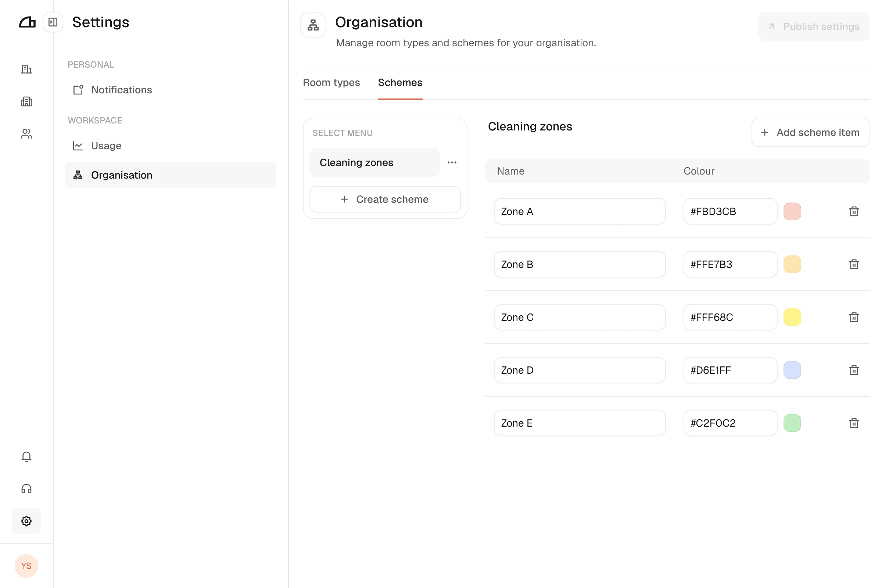The height and width of the screenshot is (588, 882).
Task: Click Add scheme item button
Action: (x=810, y=132)
